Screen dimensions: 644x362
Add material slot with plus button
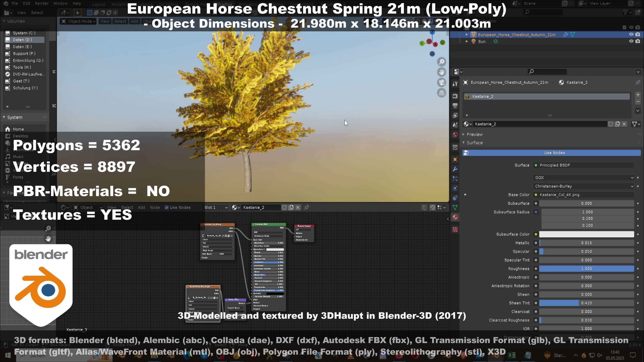(638, 95)
